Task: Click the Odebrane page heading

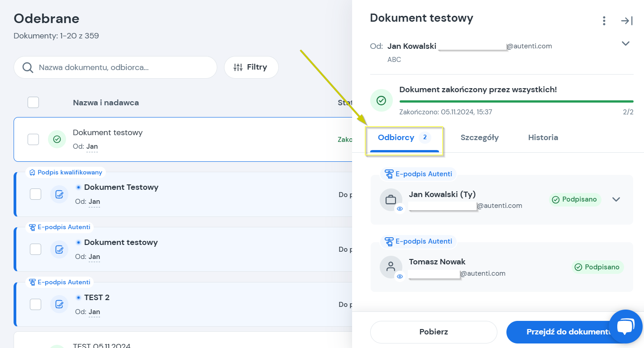Action: coord(47,19)
